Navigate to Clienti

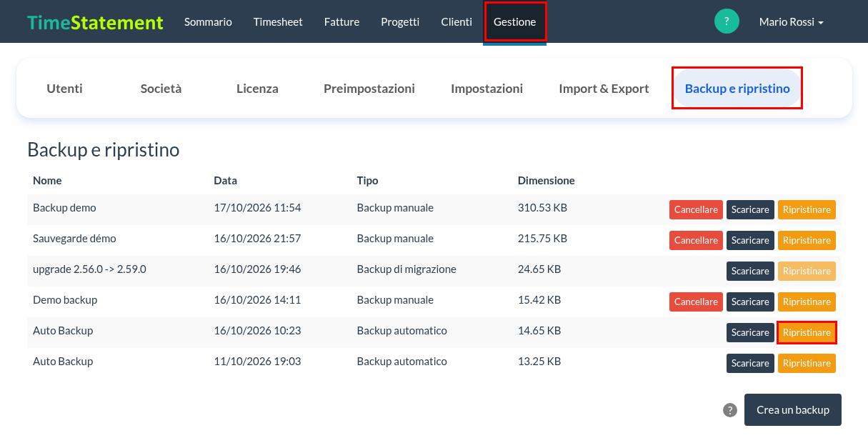457,22
